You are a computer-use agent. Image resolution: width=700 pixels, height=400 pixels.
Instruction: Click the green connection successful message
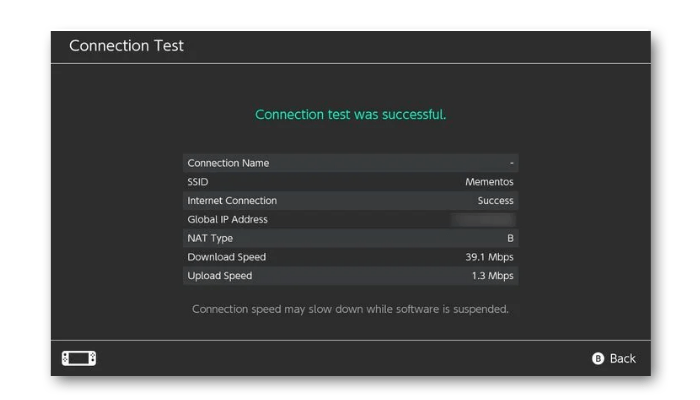tap(350, 114)
